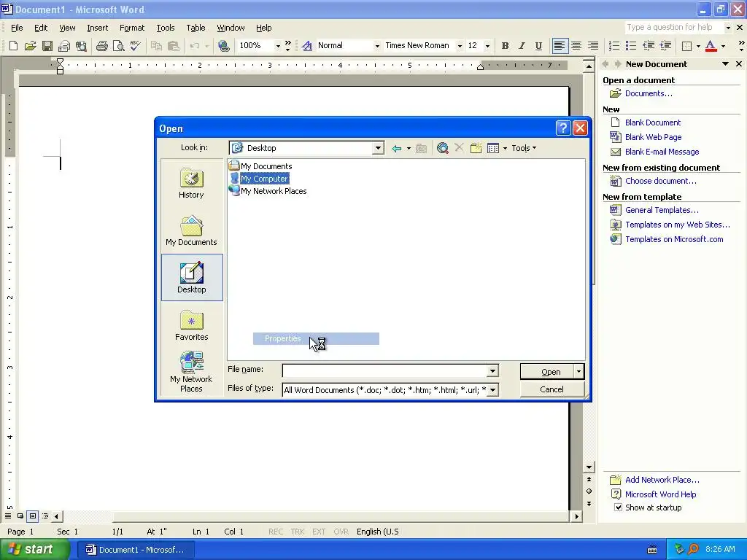Viewport: 747px width, 560px height.
Task: Click Document1 Microsoft Word taskbar button
Action: coord(135,550)
